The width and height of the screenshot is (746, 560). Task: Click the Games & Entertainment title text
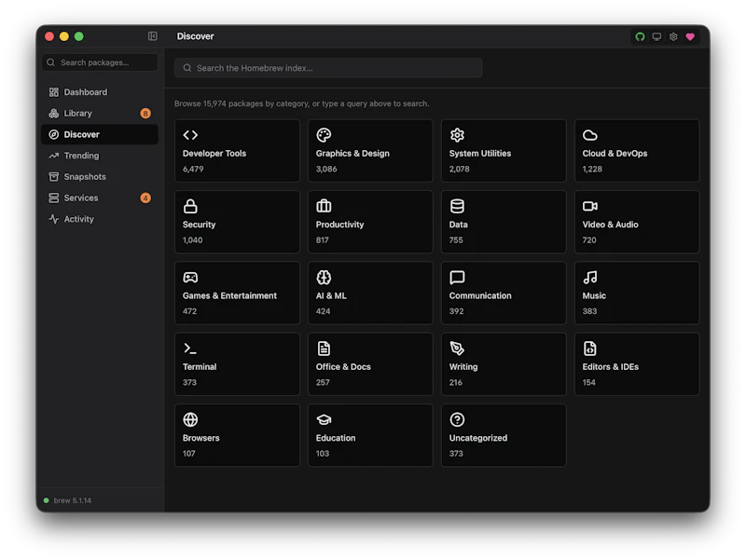pyautogui.click(x=229, y=295)
